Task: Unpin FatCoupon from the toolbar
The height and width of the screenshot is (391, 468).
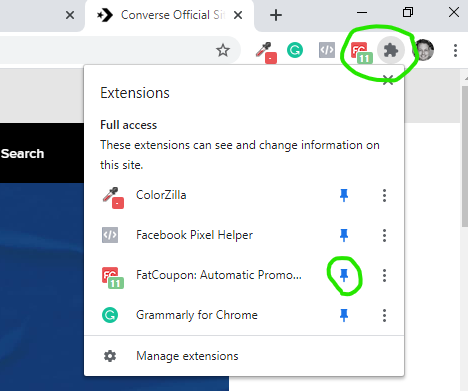Action: (x=344, y=275)
